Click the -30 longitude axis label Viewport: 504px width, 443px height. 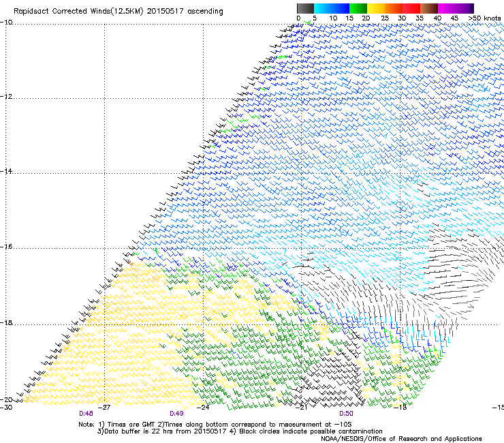pyautogui.click(x=6, y=408)
